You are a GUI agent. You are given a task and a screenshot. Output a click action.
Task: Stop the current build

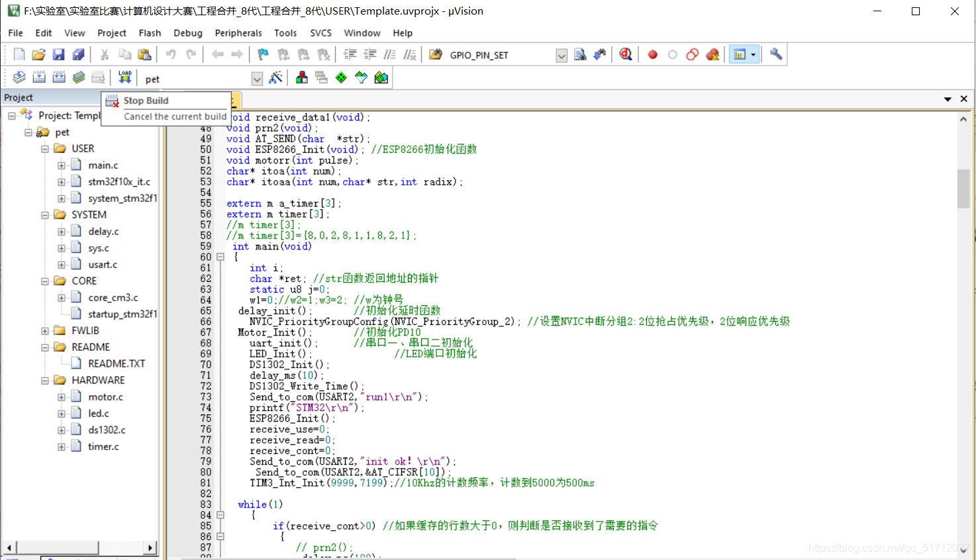tap(99, 78)
